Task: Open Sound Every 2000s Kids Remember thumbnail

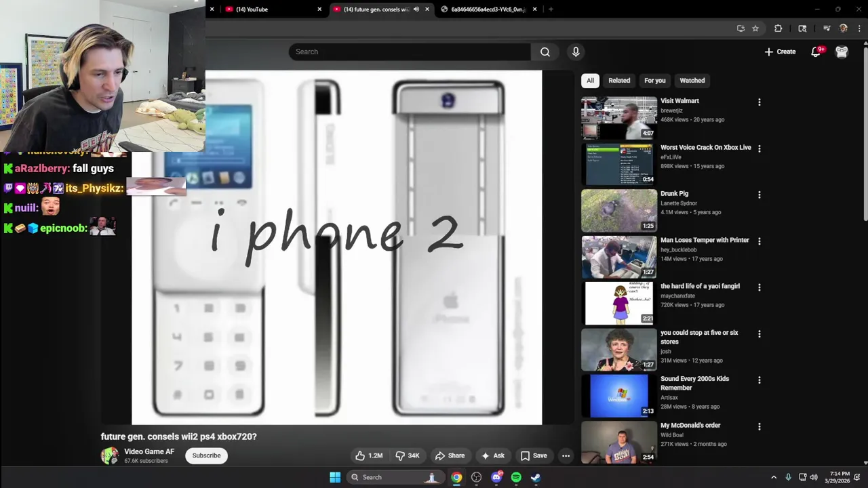Action: (x=619, y=396)
